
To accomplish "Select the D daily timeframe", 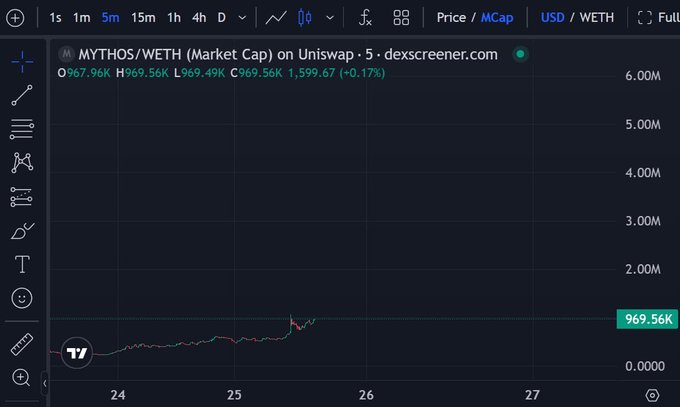I will pyautogui.click(x=222, y=18).
